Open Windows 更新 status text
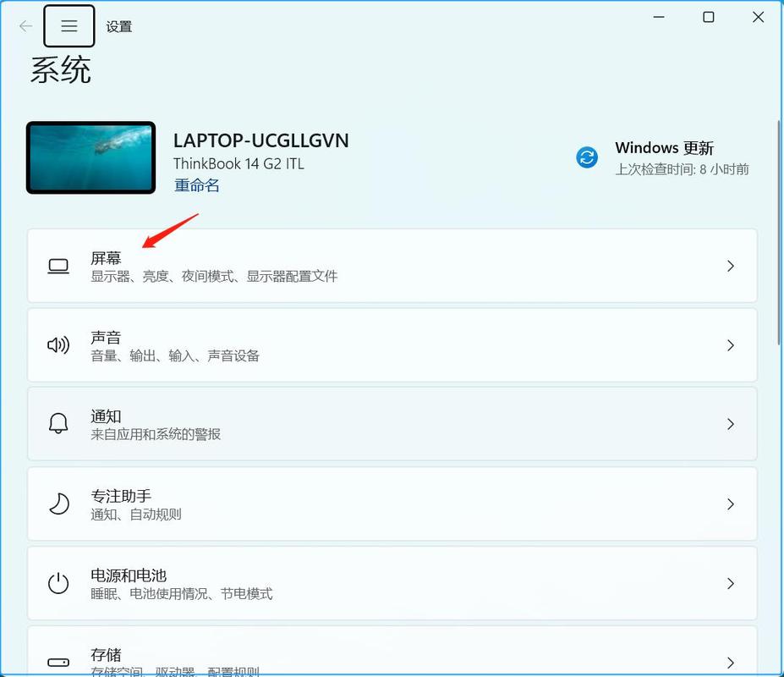Viewport: 784px width, 677px height. tap(665, 149)
